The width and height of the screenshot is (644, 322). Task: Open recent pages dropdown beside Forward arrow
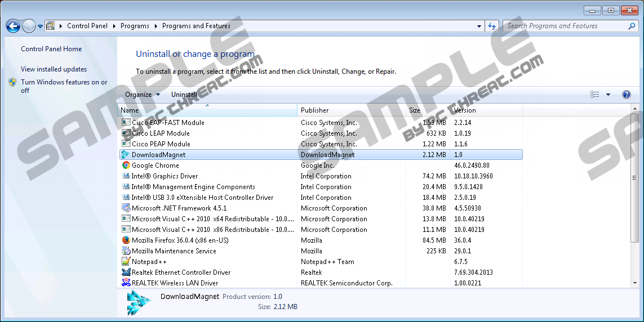point(40,26)
